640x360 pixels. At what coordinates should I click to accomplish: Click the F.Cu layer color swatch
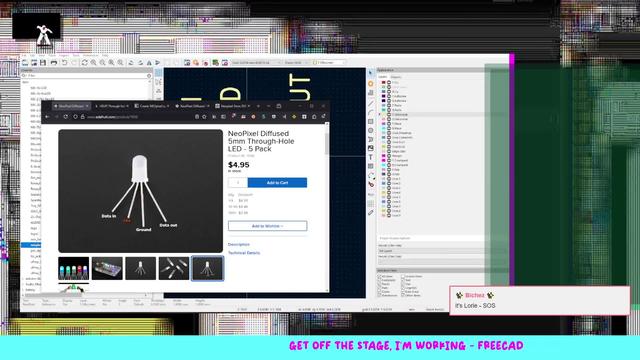[384, 82]
